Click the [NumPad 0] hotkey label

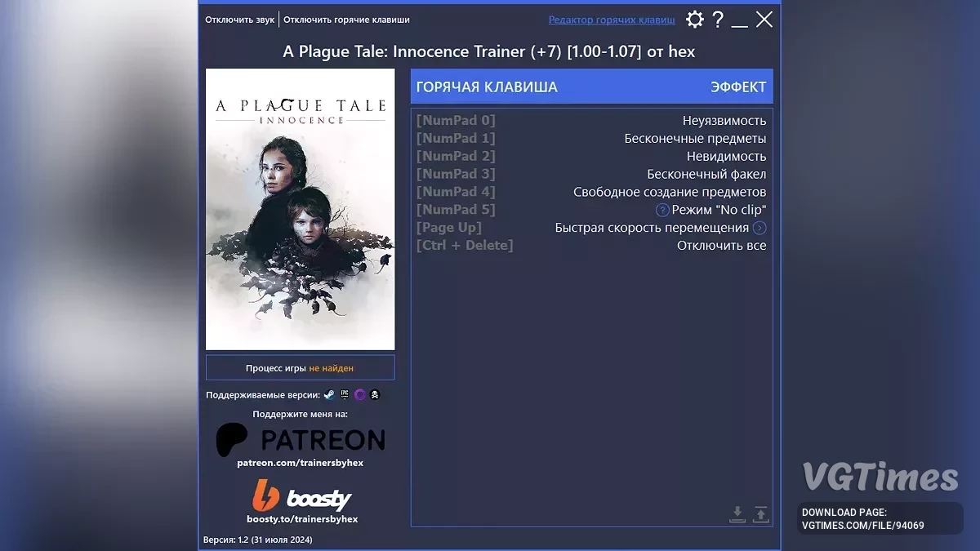(x=456, y=121)
